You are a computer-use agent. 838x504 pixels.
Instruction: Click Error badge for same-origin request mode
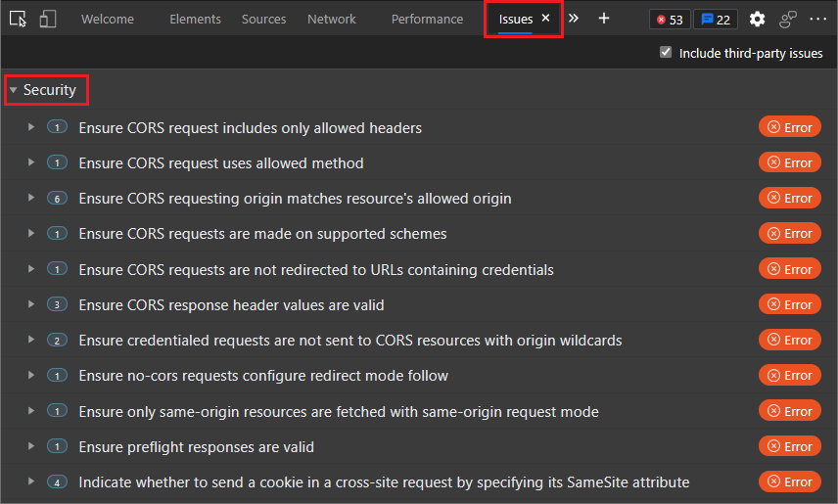click(x=790, y=410)
